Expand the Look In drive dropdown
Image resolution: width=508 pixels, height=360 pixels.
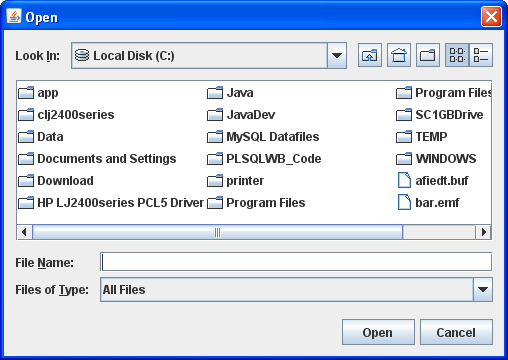point(337,56)
